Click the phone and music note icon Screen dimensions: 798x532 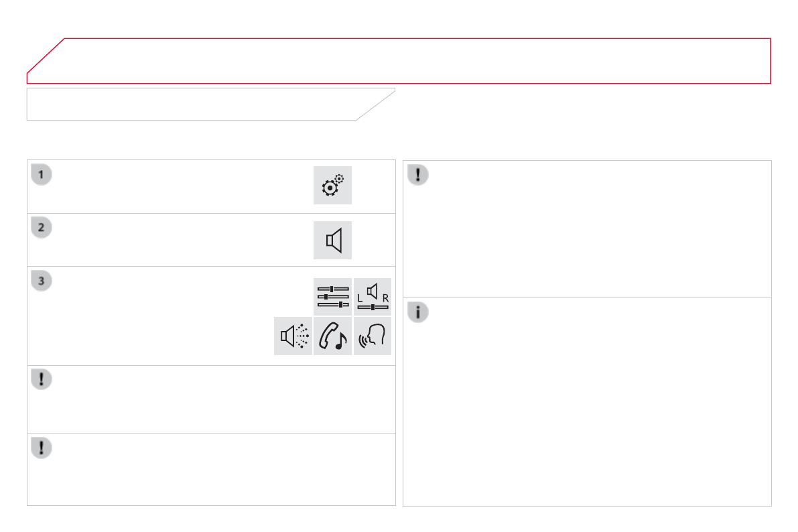coord(333,336)
